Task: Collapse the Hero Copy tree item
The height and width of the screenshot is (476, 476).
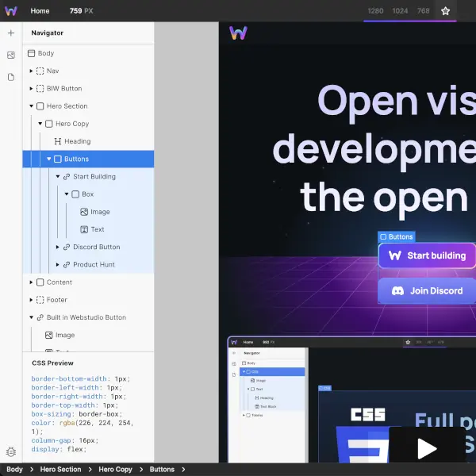Action: point(40,124)
